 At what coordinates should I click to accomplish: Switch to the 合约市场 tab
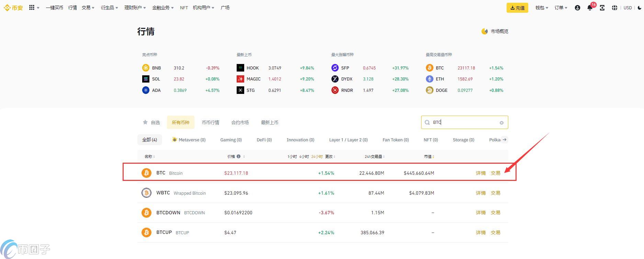point(240,122)
